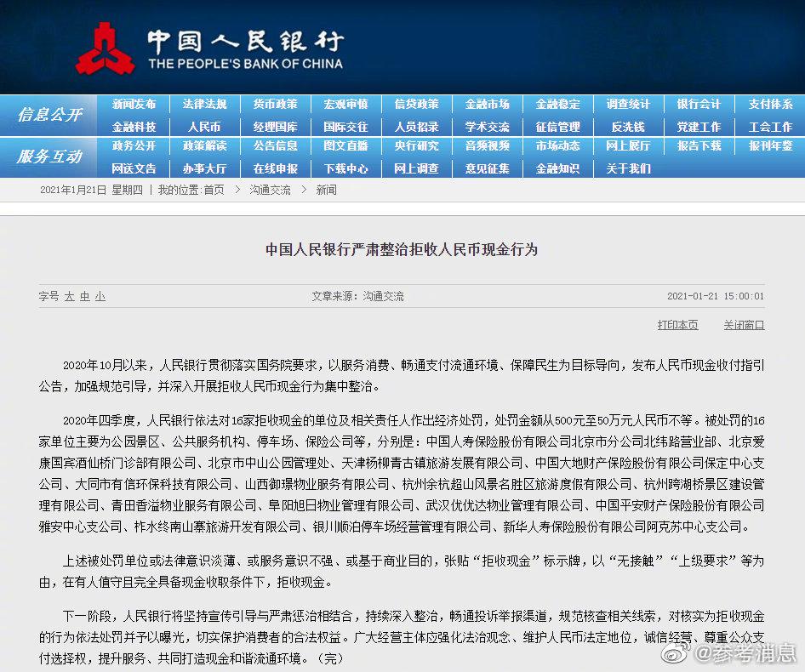805x672 pixels.
Task: Visit the 金融知识 page
Action: (558, 168)
